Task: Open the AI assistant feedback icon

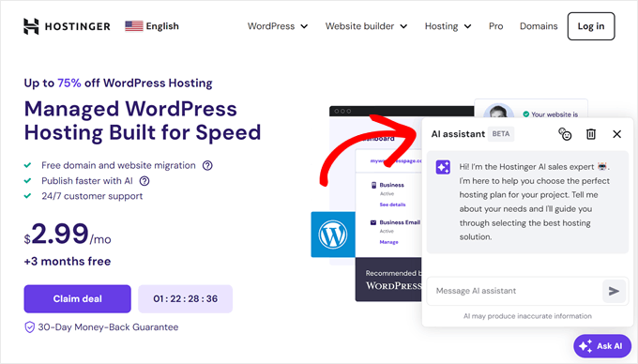Action: 565,134
